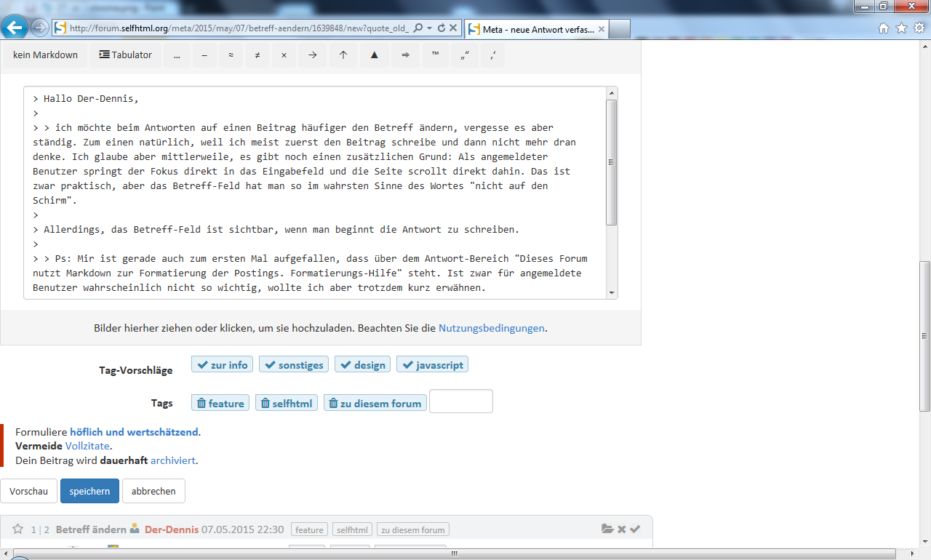Open Der-Dennis user profile link
Image resolution: width=931 pixels, height=560 pixels.
pos(172,529)
